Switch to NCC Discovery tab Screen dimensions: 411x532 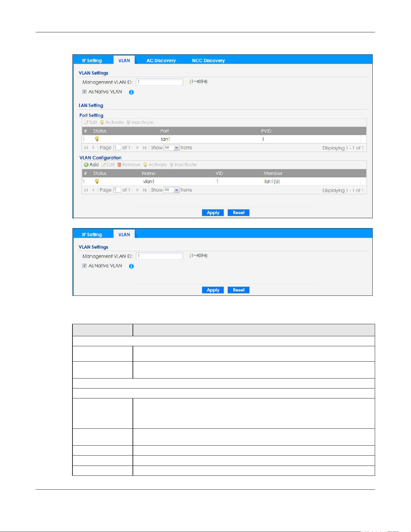coord(208,60)
